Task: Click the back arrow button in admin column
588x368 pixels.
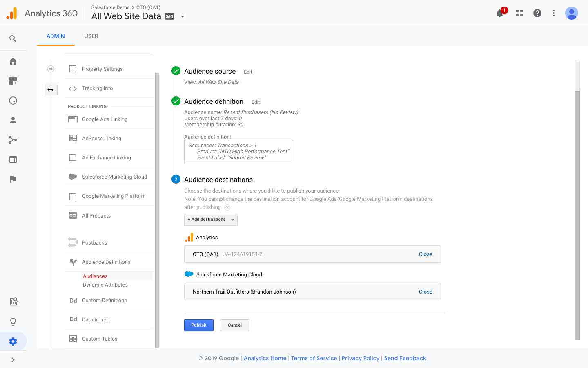Action: [51, 90]
